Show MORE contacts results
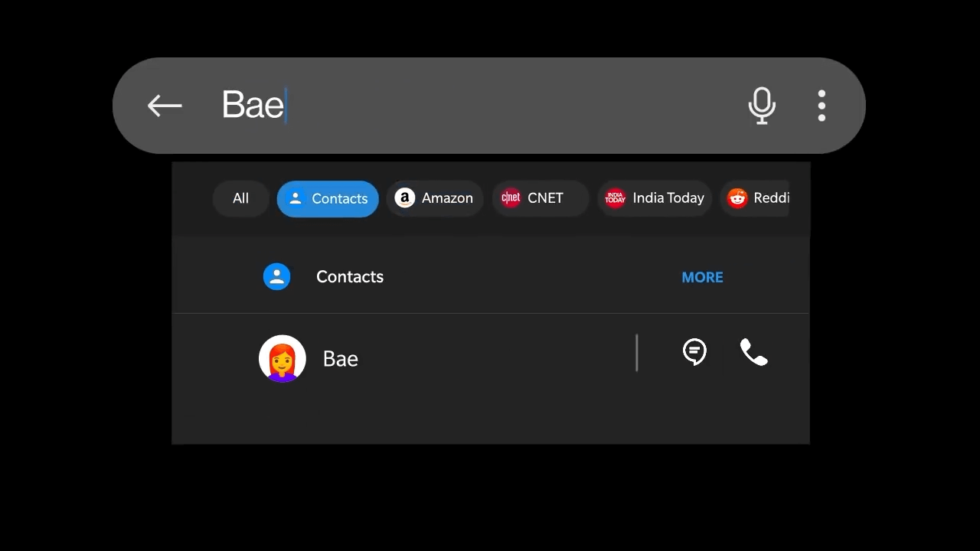 [702, 277]
